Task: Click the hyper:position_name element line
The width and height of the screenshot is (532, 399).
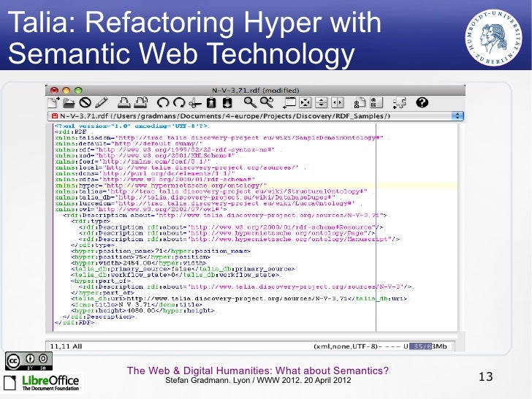Action: pyautogui.click(x=160, y=251)
